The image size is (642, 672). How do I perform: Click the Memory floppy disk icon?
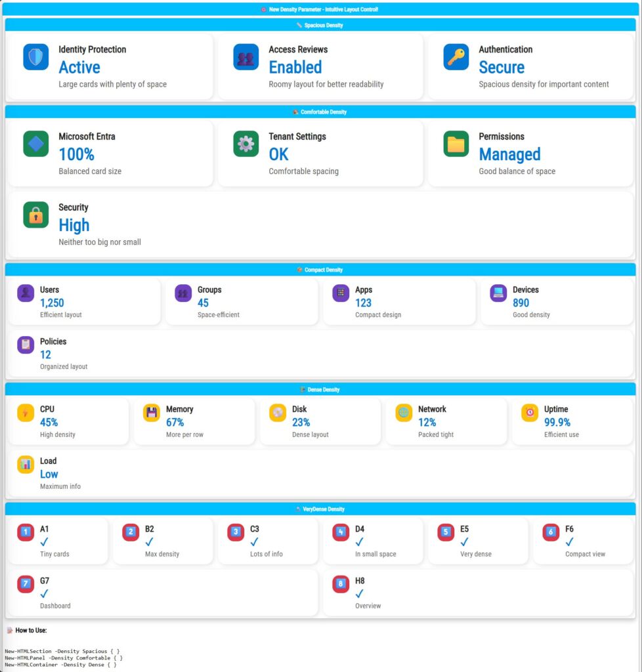point(152,413)
